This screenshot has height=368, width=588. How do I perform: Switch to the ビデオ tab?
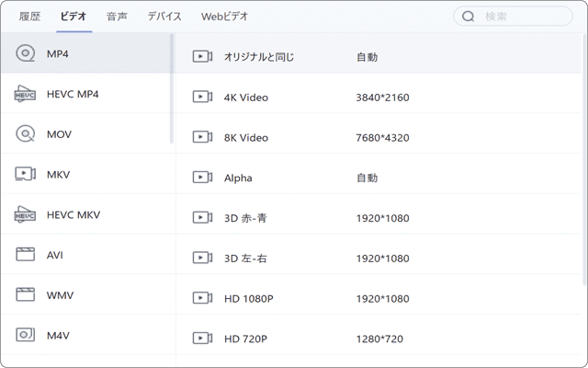73,17
